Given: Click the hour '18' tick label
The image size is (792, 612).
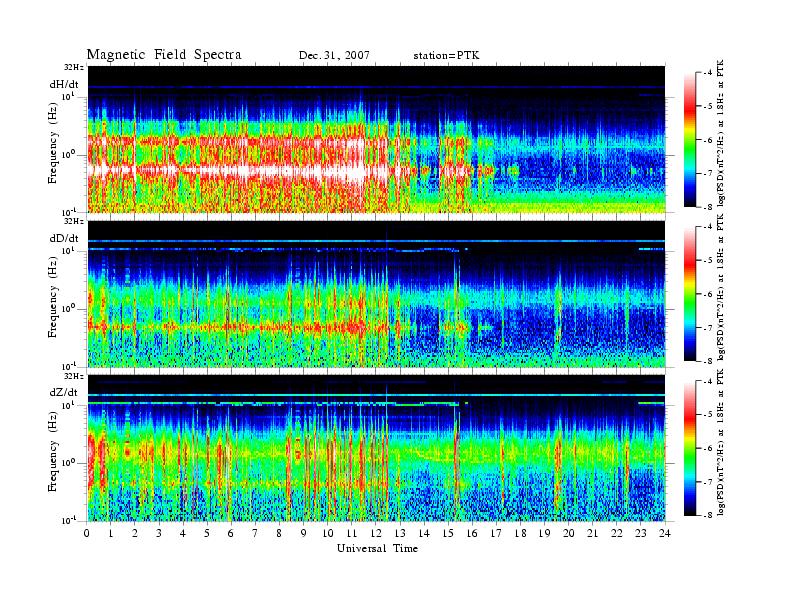Looking at the screenshot, I should 520,533.
